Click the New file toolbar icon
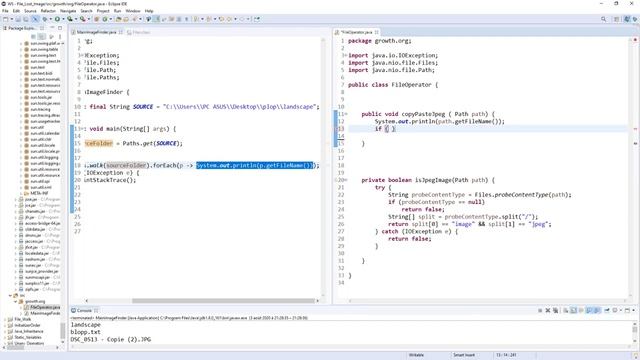This screenshot has width=640, height=360. [5, 19]
